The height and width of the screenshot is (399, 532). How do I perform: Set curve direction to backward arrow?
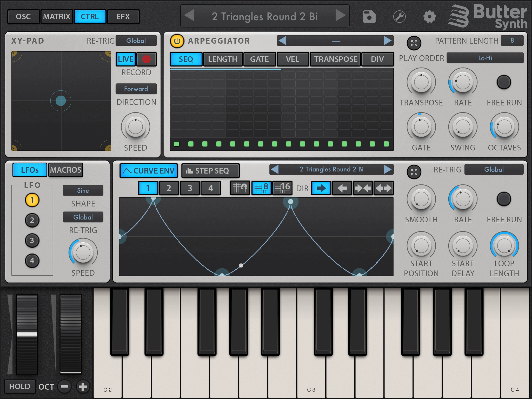click(342, 188)
